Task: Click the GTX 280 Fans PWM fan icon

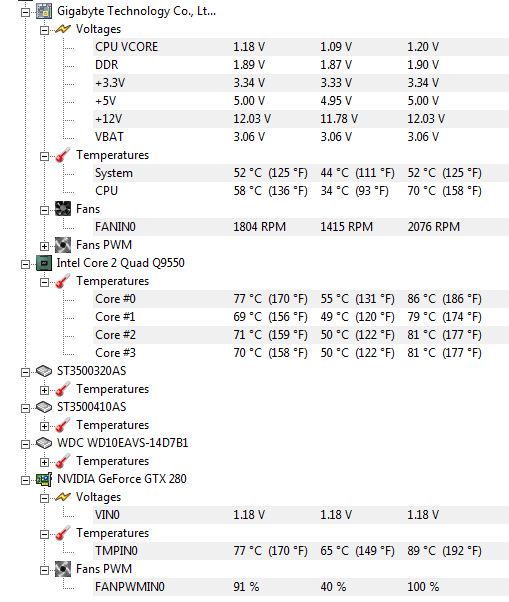Action: click(63, 569)
